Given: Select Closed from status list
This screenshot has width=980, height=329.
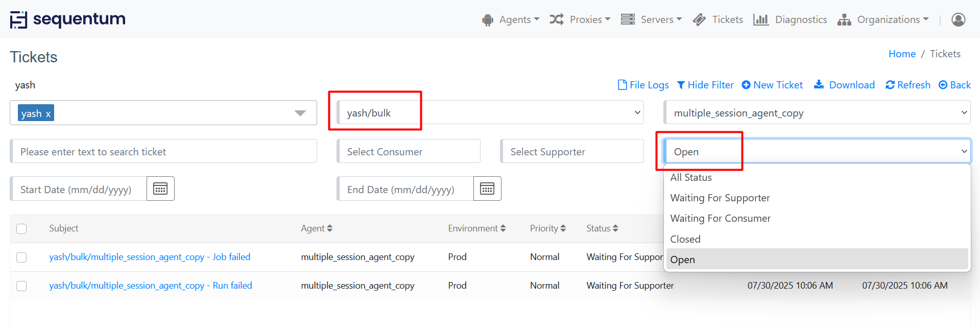Looking at the screenshot, I should [x=685, y=239].
